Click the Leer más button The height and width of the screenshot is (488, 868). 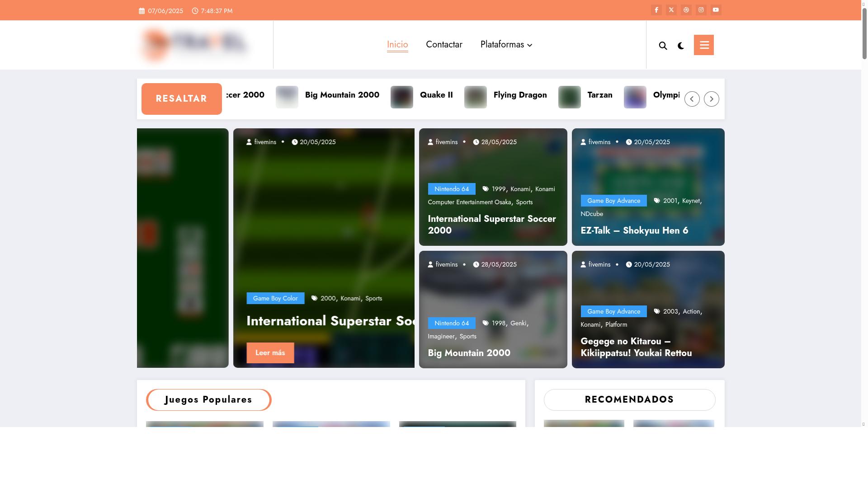pyautogui.click(x=270, y=353)
